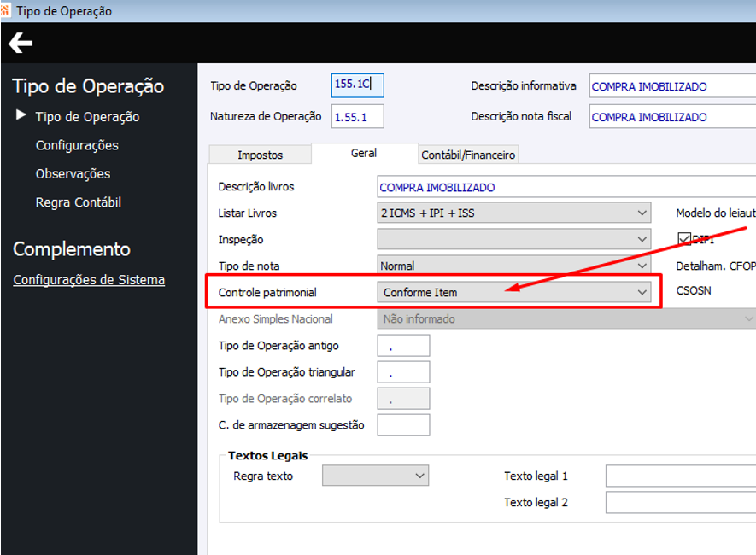Switch to the Contábil/Financeiro tab
This screenshot has width=756, height=555.
(468, 155)
